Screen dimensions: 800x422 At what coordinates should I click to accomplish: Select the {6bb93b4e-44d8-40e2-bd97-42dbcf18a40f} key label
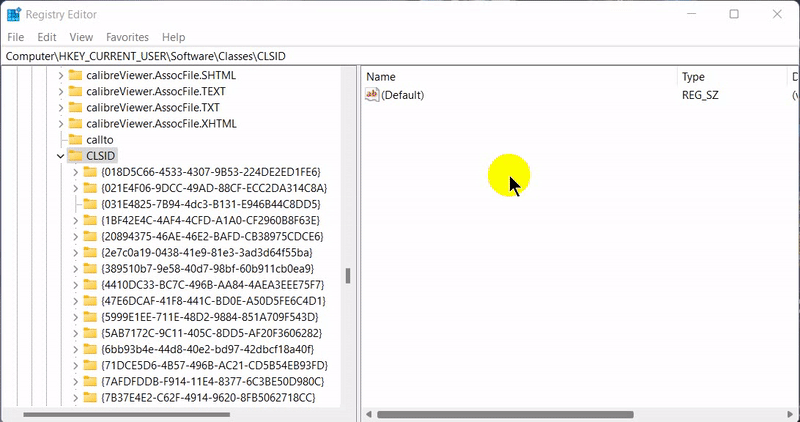pyautogui.click(x=207, y=350)
